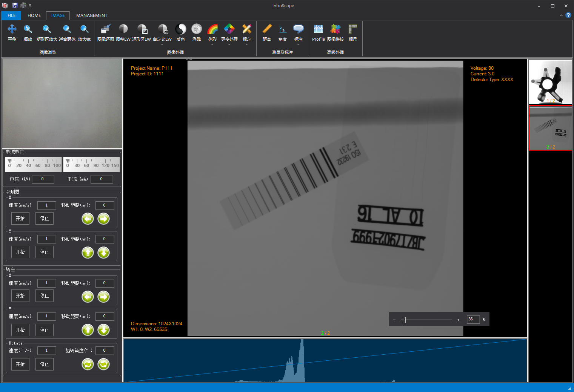The width and height of the screenshot is (574, 392).
Task: Open 更多处理 more processing
Action: click(x=229, y=33)
